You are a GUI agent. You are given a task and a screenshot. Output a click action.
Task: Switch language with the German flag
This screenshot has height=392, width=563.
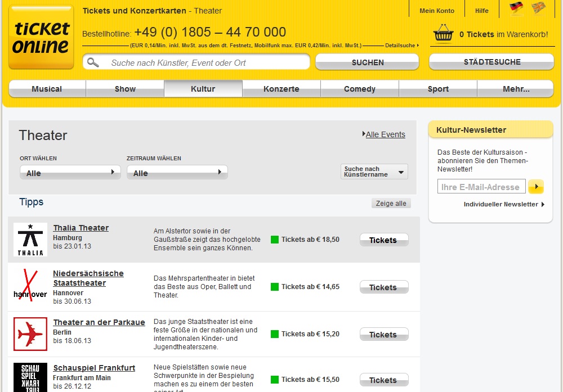pyautogui.click(x=516, y=7)
